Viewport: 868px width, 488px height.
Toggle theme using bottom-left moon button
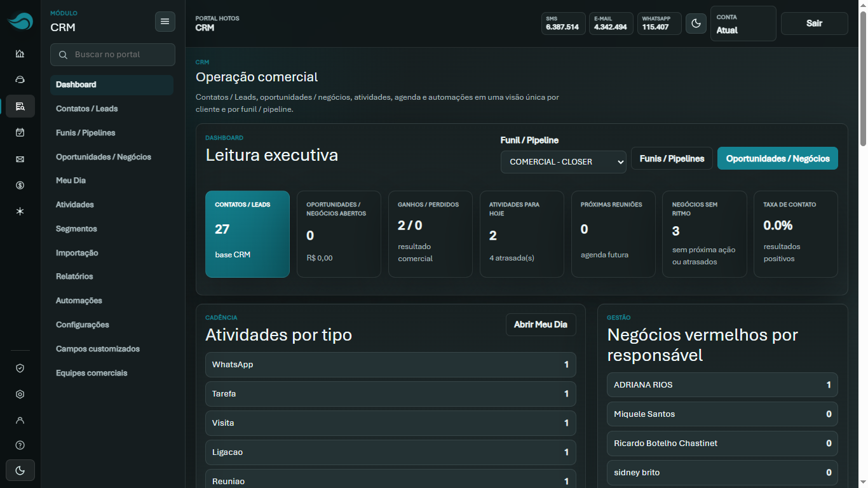coord(20,470)
